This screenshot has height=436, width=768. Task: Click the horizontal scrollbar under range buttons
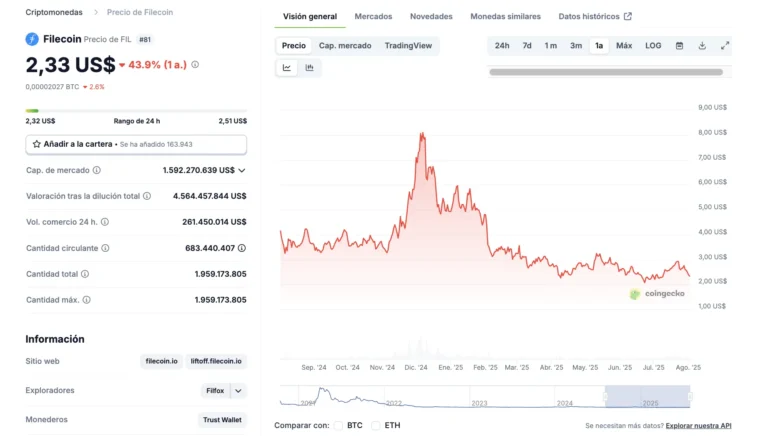606,72
